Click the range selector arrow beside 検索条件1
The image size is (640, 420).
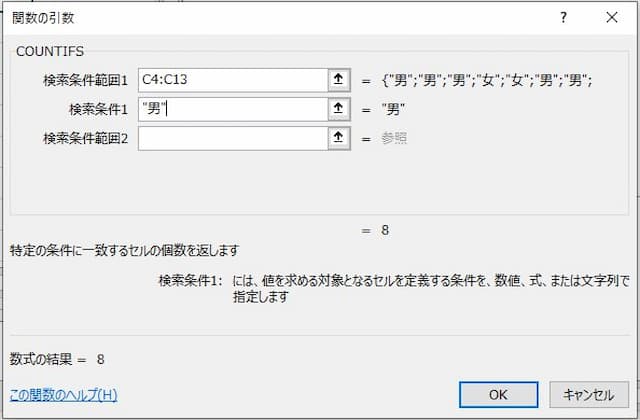[x=338, y=109]
